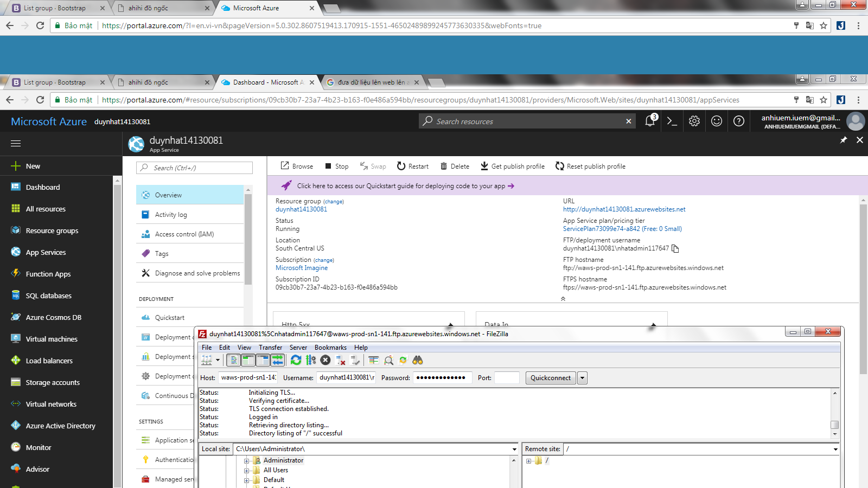868x488 pixels.
Task: Disconnect from server icon in FileZilla
Action: [x=341, y=360]
